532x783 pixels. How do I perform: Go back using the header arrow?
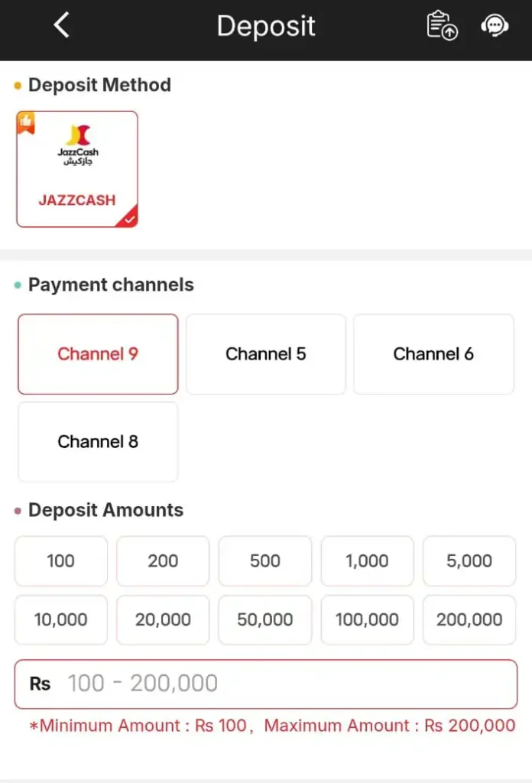point(61,26)
